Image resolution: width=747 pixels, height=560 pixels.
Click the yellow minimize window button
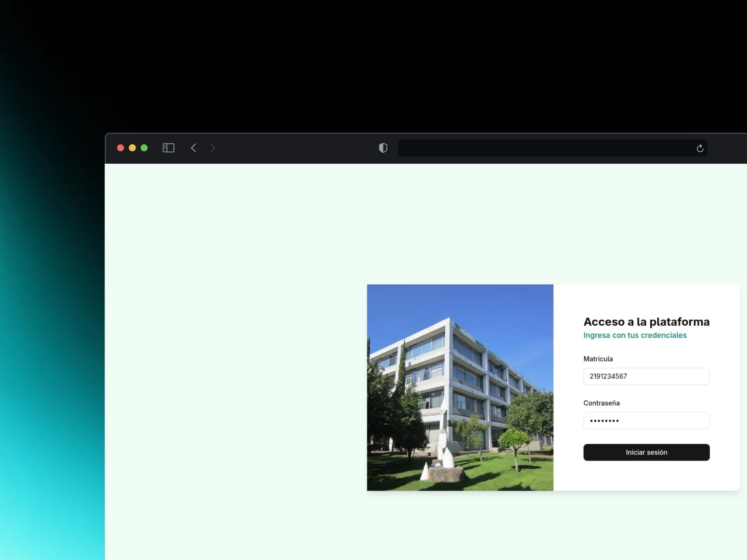pos(132,148)
